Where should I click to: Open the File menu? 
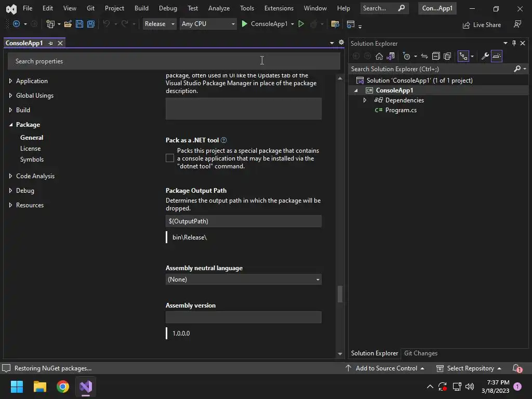[28, 8]
